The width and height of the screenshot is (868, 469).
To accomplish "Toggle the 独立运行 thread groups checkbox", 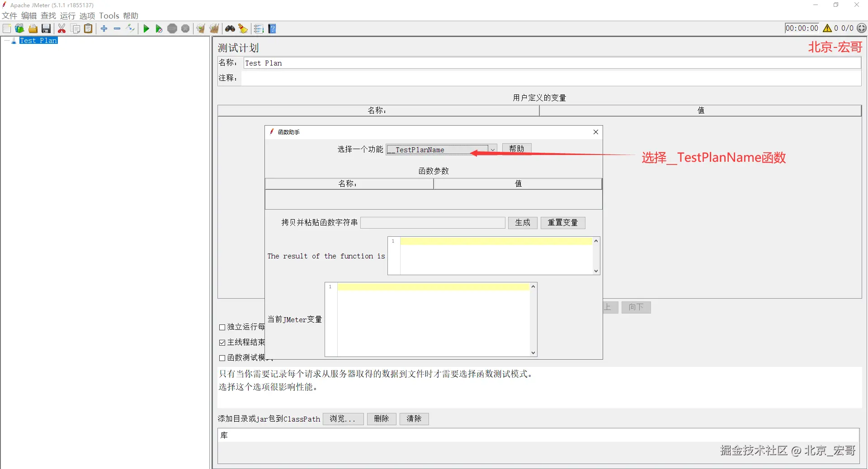I will coord(222,327).
